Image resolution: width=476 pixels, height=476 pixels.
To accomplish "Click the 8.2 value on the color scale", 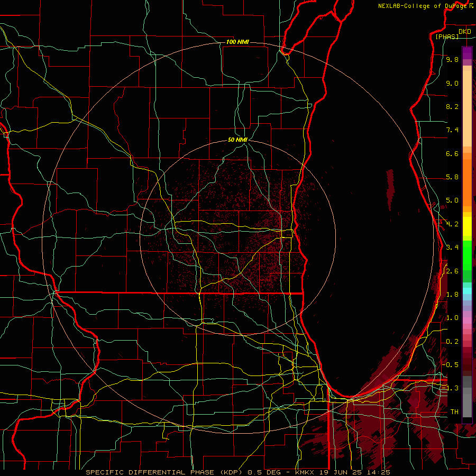I will (x=452, y=106).
